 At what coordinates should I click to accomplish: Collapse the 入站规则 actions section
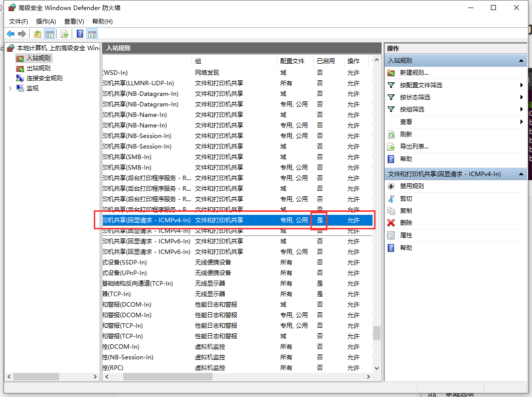click(x=521, y=61)
